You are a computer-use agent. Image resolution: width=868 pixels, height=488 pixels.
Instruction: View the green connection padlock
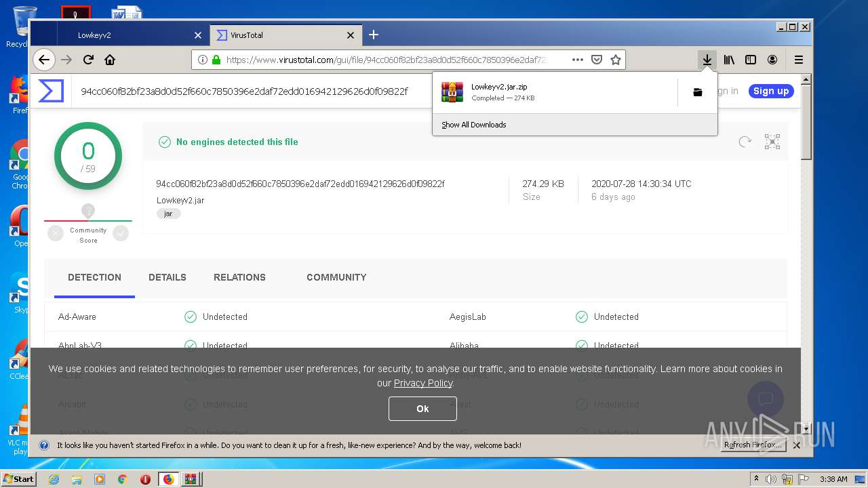(216, 60)
